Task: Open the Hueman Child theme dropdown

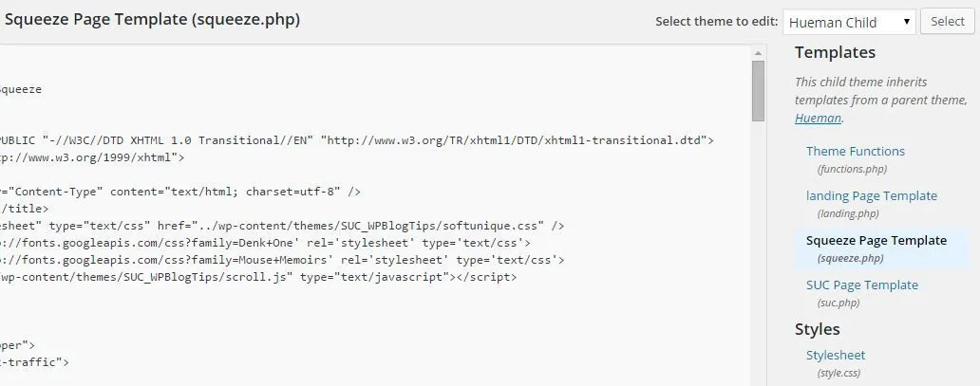Action: pos(849,22)
